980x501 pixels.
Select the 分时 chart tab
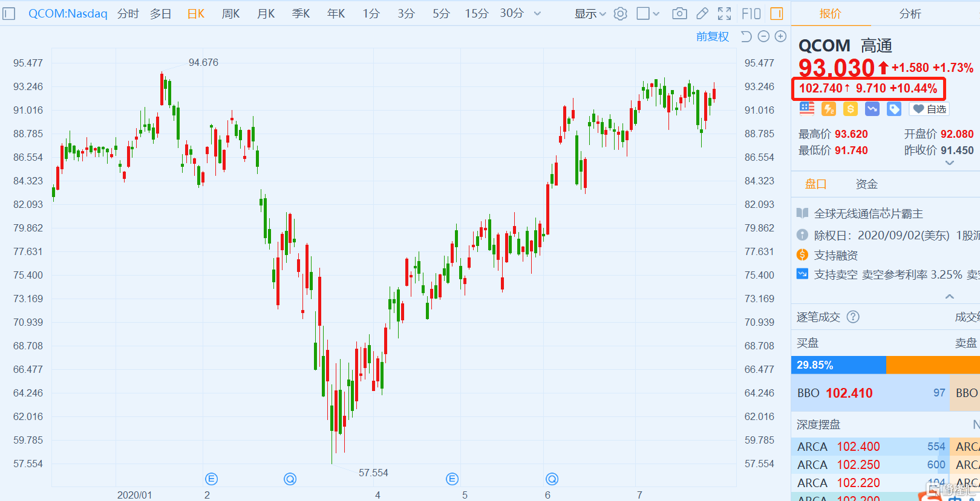[128, 13]
